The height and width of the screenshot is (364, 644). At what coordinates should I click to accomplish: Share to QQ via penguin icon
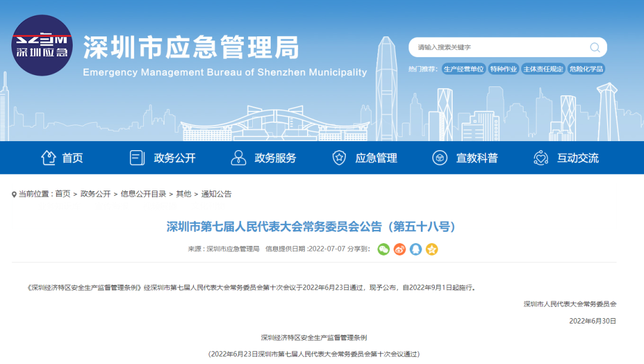tap(416, 249)
